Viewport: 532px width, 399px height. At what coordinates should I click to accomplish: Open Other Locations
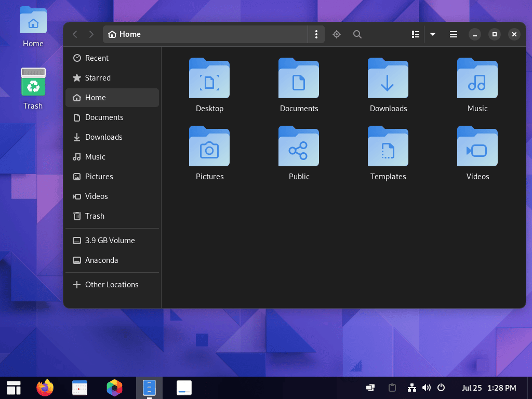(112, 284)
